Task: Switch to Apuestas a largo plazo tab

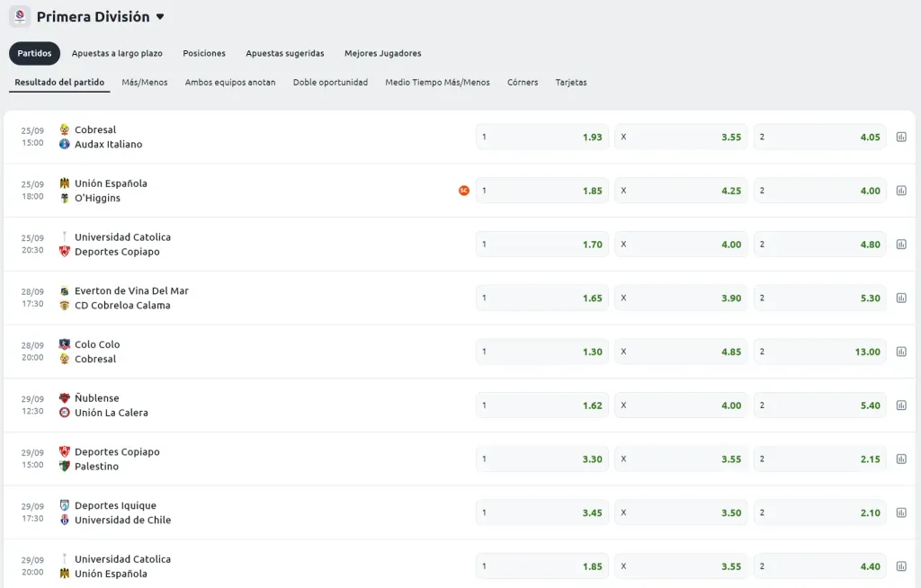Action: click(117, 53)
